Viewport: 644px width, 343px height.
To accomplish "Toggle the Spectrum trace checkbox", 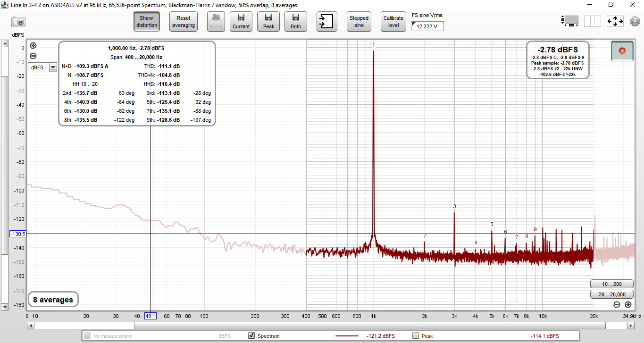I will 251,336.
